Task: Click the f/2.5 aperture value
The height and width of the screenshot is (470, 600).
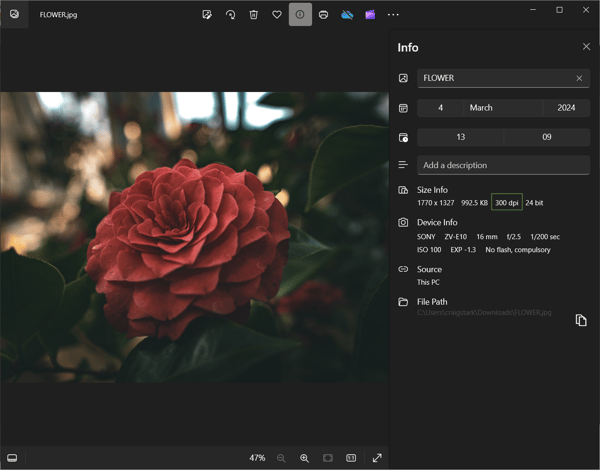Action: coord(514,237)
